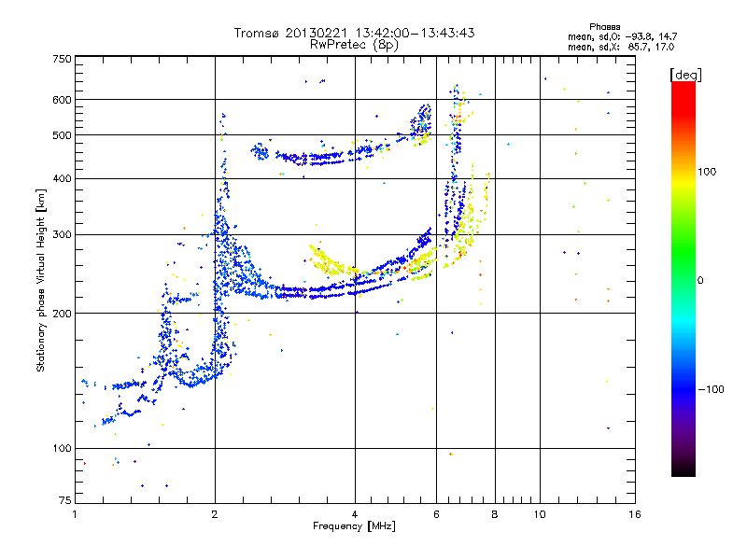Click the y-axis tick label '400'
Screen dimensions: 747x560
click(62, 178)
